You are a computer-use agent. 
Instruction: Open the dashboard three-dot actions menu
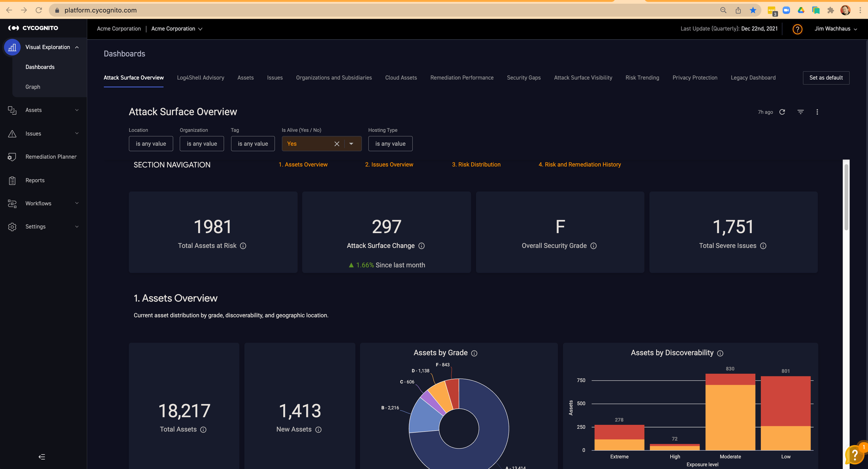[x=817, y=112]
